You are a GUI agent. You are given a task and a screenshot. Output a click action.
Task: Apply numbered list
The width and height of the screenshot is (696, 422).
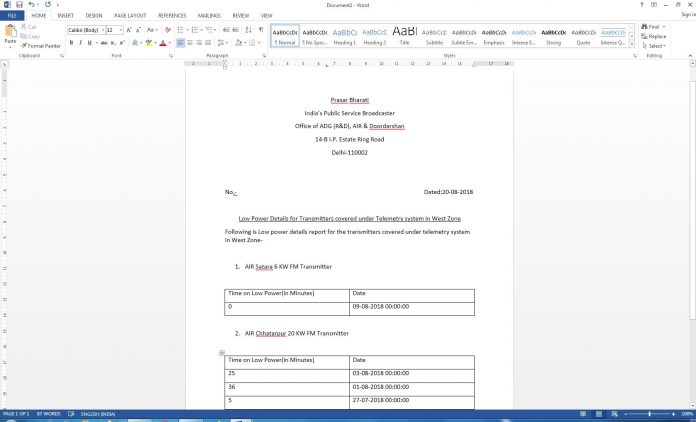[195, 30]
